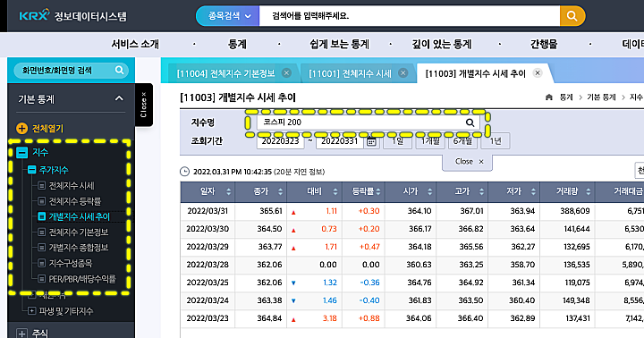Screen dimensions: 644x338
Task: Click the 검색어를 입력해주세요 search field
Action: coord(410,16)
